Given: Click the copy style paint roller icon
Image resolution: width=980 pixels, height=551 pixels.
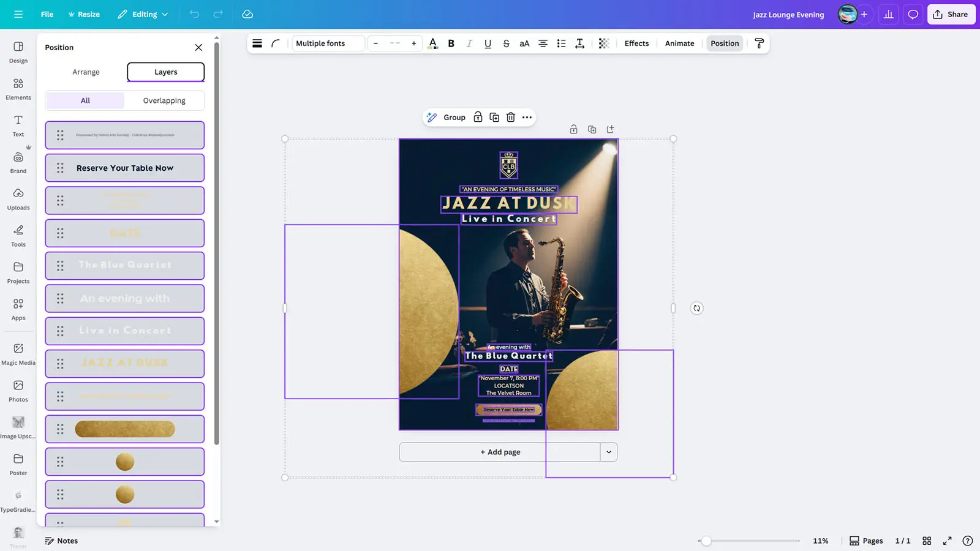Looking at the screenshot, I should [x=759, y=43].
